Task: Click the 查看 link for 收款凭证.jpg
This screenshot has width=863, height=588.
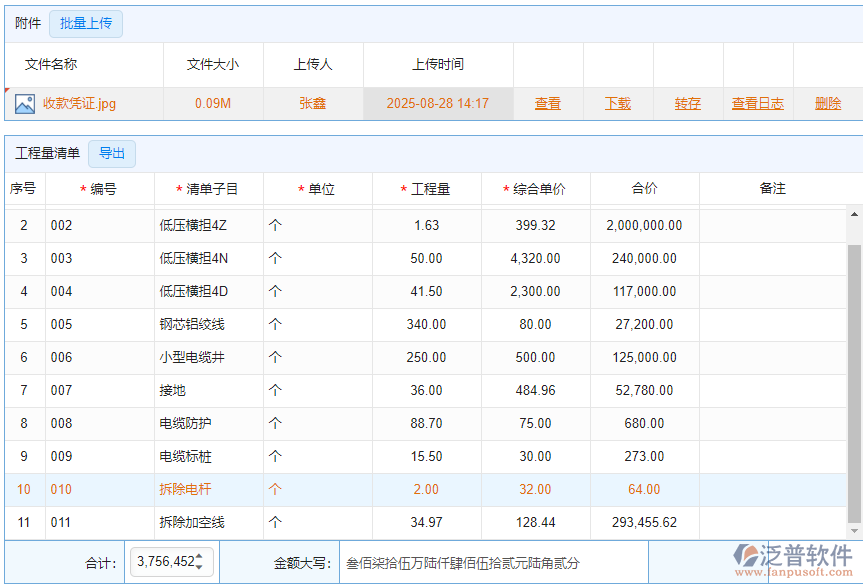Action: (x=548, y=103)
